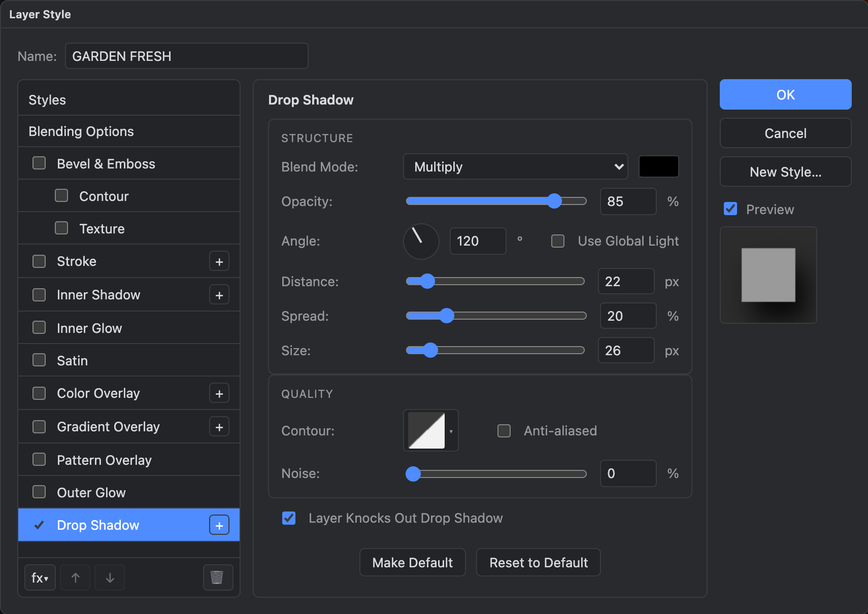Viewport: 868px width, 614px height.
Task: Delete effect using the trash icon
Action: (x=218, y=577)
